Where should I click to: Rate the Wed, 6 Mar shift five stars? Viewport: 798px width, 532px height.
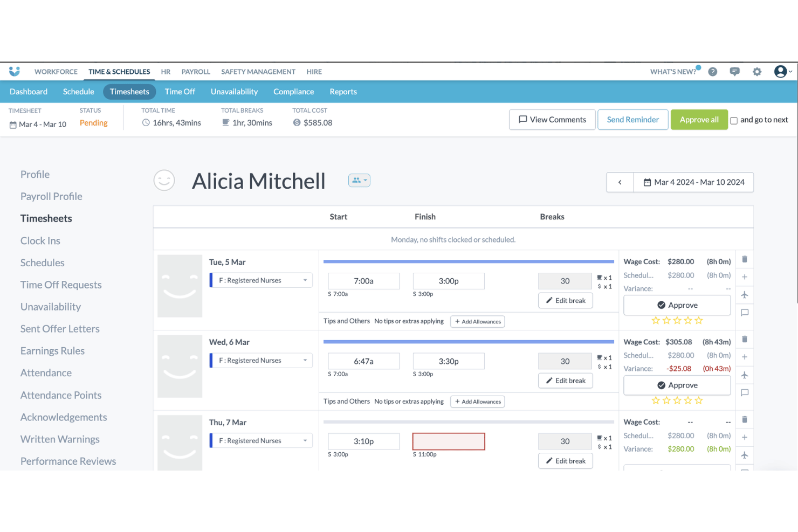coord(699,400)
